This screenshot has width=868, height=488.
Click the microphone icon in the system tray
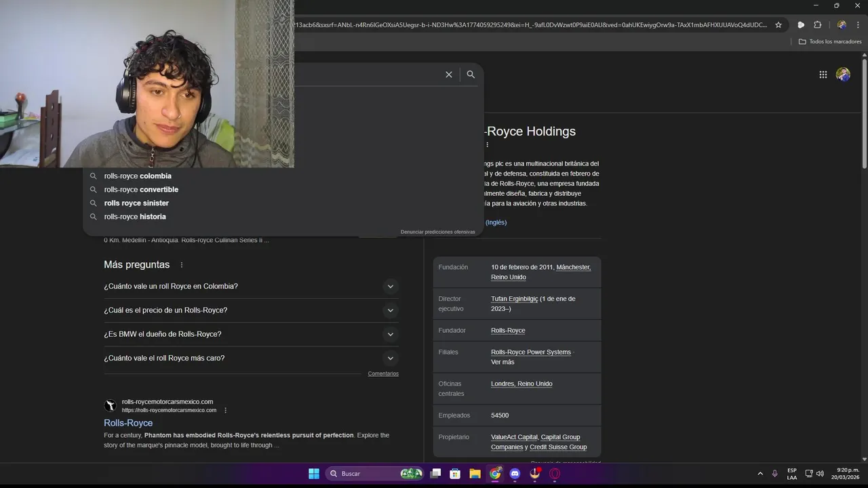coord(774,474)
